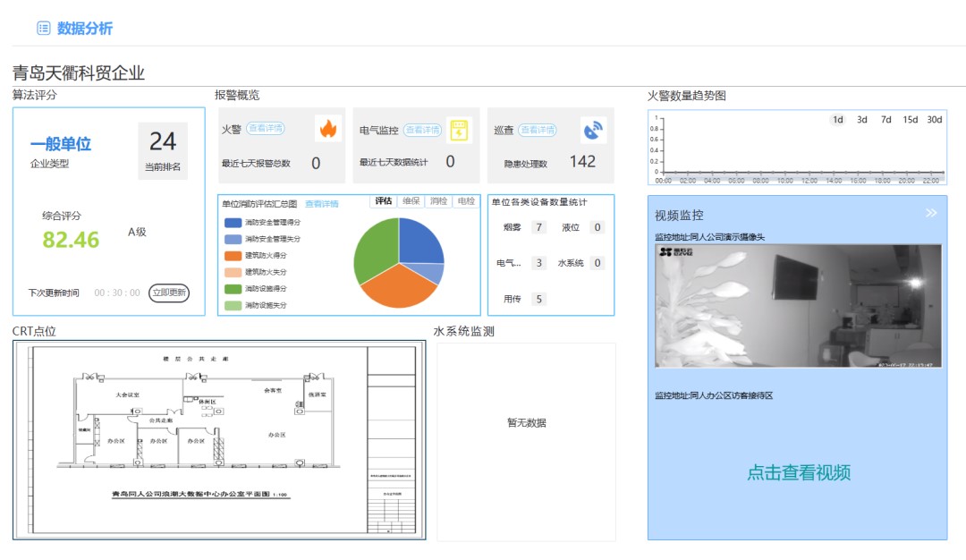Screen dimensions: 966x560
Task: Click the 数据分析 list icon in header
Action: pyautogui.click(x=44, y=28)
